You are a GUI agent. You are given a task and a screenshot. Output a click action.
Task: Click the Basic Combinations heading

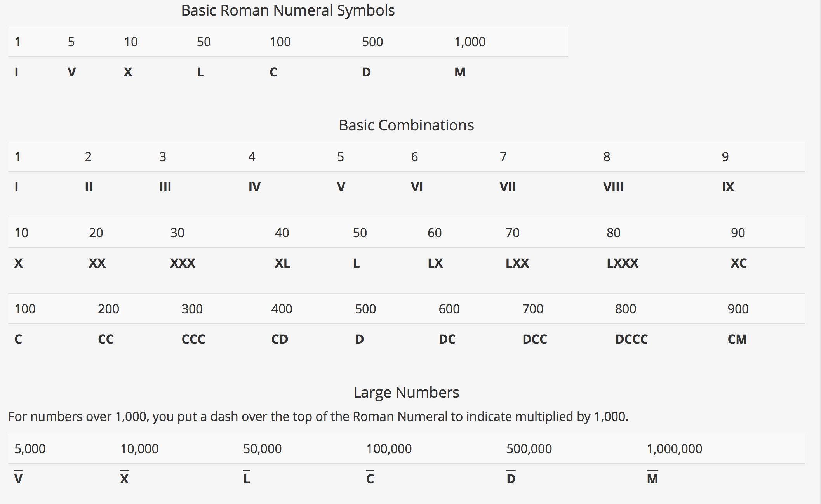click(406, 125)
